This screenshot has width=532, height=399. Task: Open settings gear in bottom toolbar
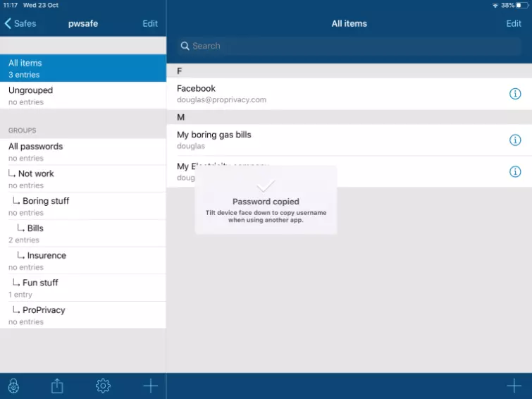point(103,386)
